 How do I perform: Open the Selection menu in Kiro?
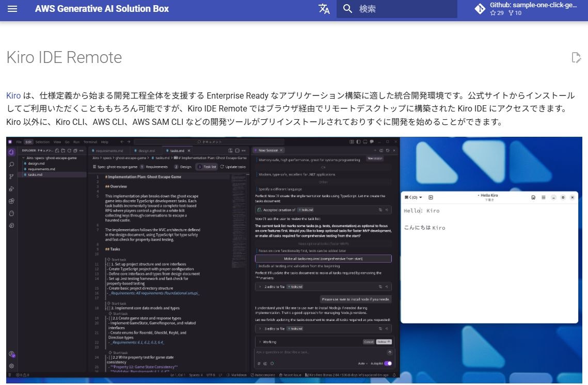pos(42,142)
